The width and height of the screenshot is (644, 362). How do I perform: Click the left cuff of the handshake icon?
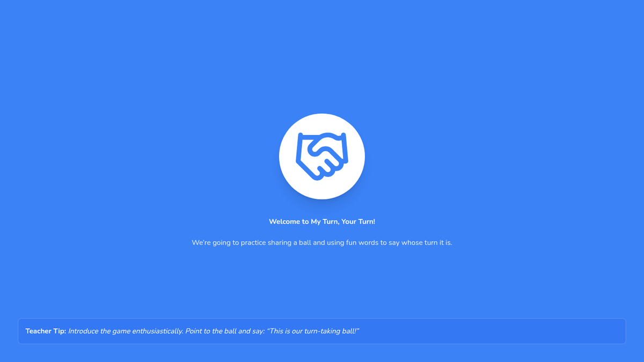301,147
